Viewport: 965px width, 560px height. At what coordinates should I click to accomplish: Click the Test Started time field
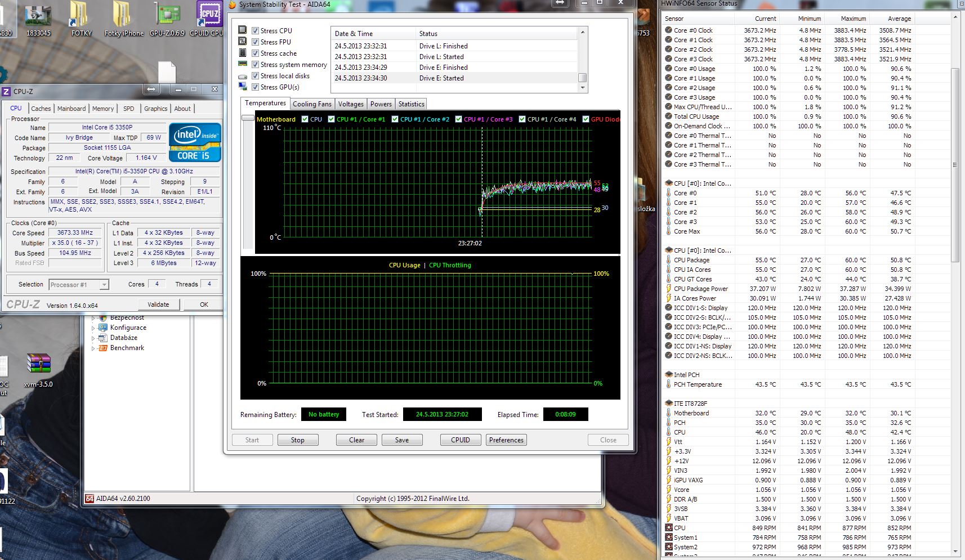442,414
